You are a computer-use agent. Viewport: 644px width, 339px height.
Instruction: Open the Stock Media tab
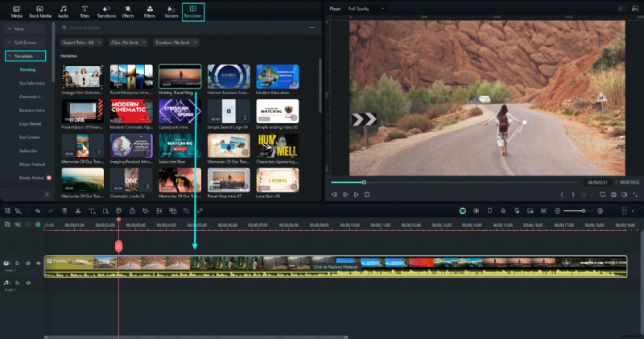(x=39, y=12)
